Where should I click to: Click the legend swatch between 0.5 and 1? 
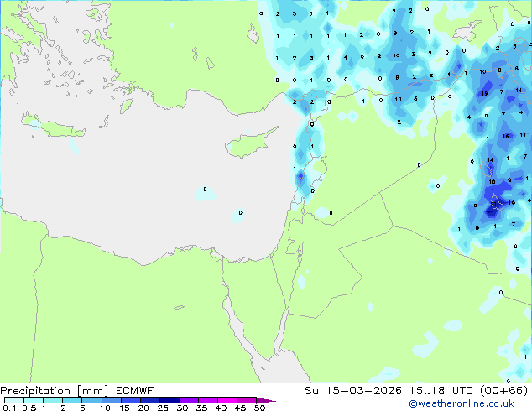[34, 400]
